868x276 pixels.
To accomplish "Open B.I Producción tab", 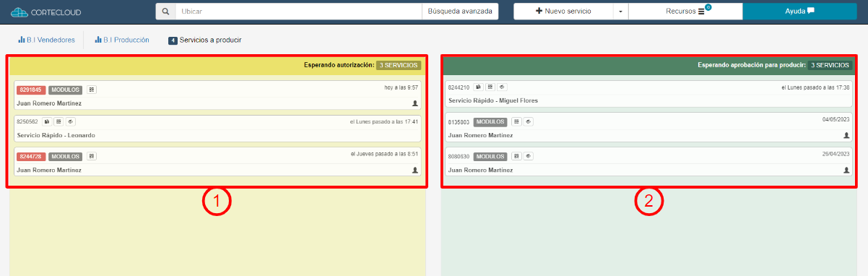I will (121, 40).
